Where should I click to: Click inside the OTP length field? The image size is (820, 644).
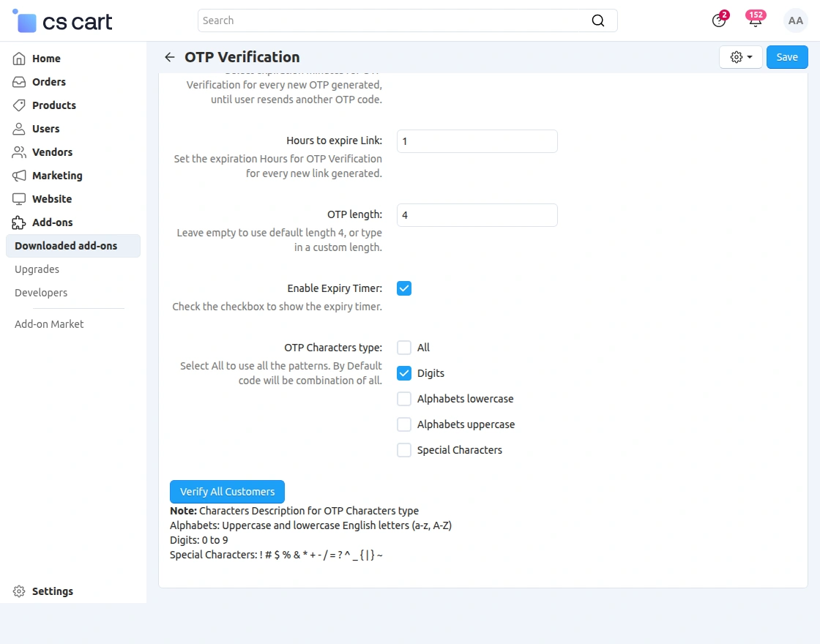[477, 214]
